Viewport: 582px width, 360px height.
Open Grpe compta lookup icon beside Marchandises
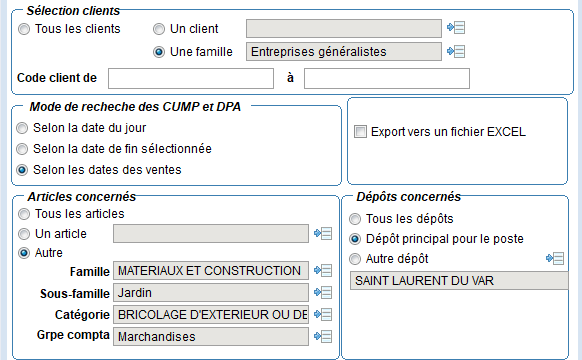(x=323, y=337)
